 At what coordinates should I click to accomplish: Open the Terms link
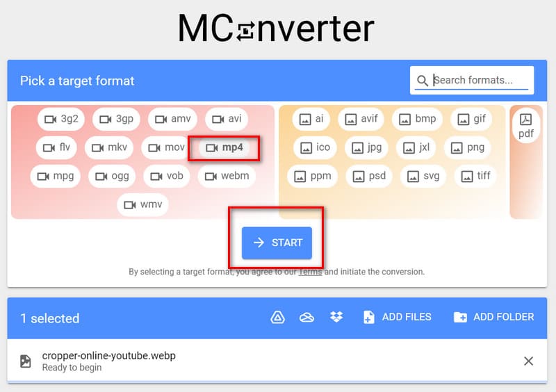310,272
